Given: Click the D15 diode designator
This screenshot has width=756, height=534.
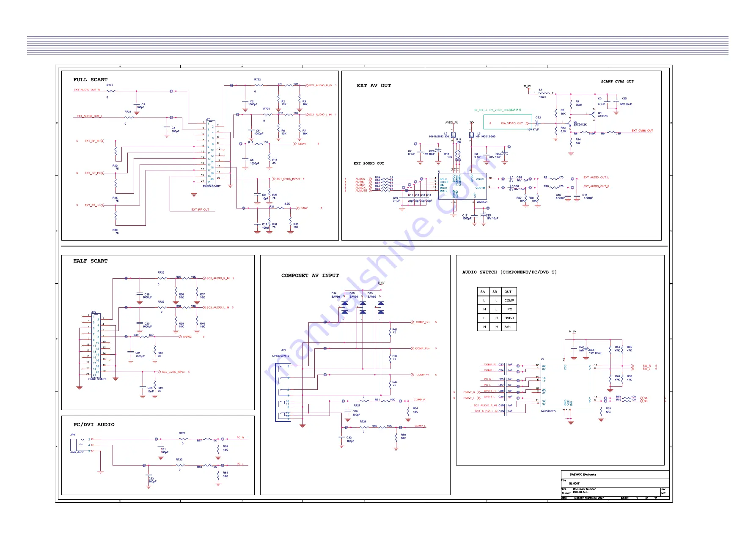Looking at the screenshot, I should click(352, 293).
